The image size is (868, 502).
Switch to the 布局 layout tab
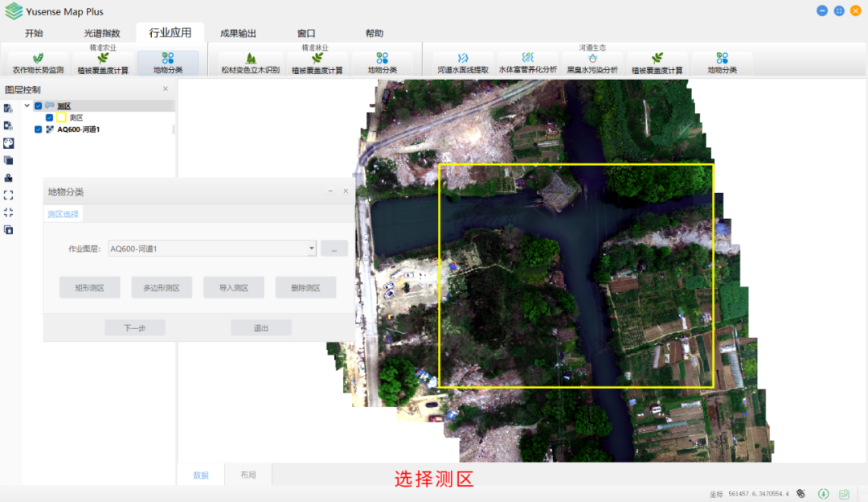pyautogui.click(x=248, y=475)
